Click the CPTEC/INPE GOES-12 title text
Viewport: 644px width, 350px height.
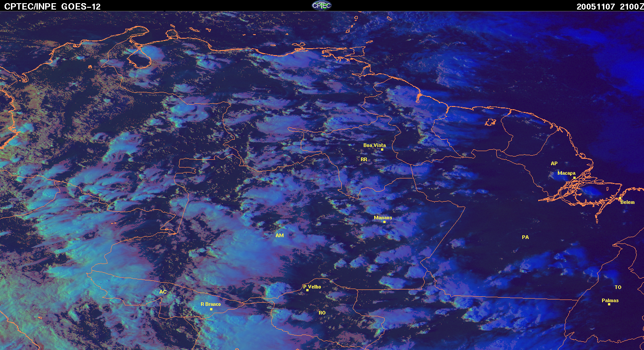point(52,6)
